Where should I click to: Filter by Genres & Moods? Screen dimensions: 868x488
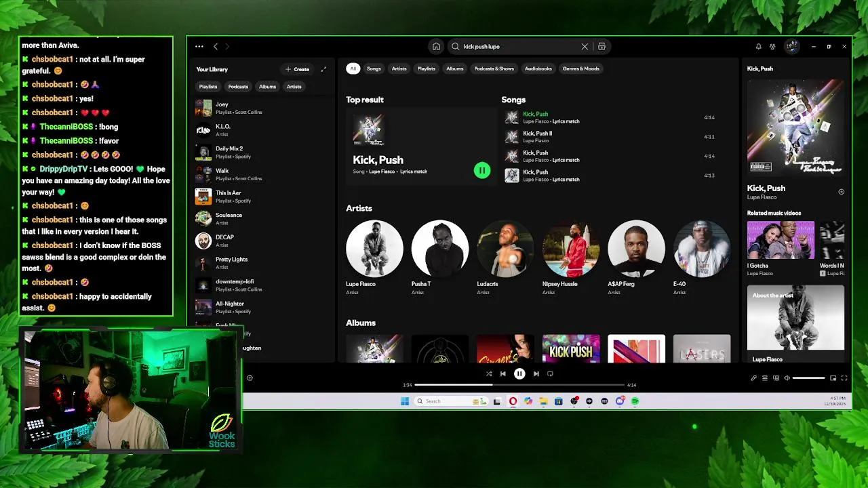coord(581,68)
